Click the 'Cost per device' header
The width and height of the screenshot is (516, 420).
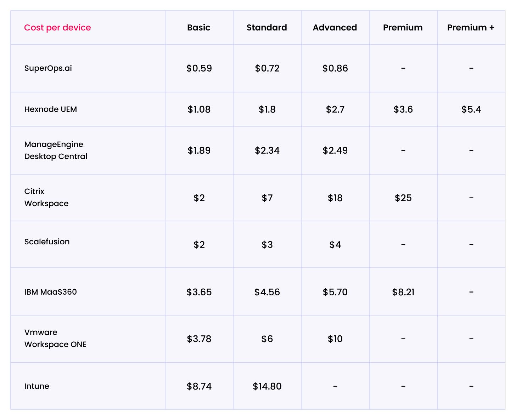pyautogui.click(x=57, y=28)
